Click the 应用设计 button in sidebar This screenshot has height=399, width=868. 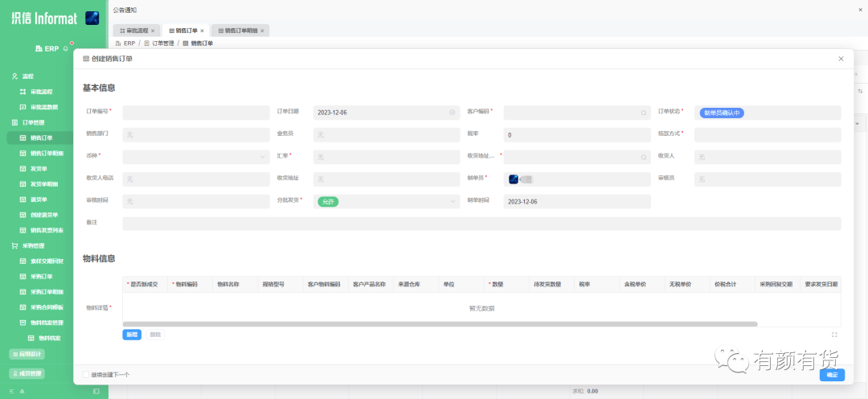pyautogui.click(x=27, y=354)
